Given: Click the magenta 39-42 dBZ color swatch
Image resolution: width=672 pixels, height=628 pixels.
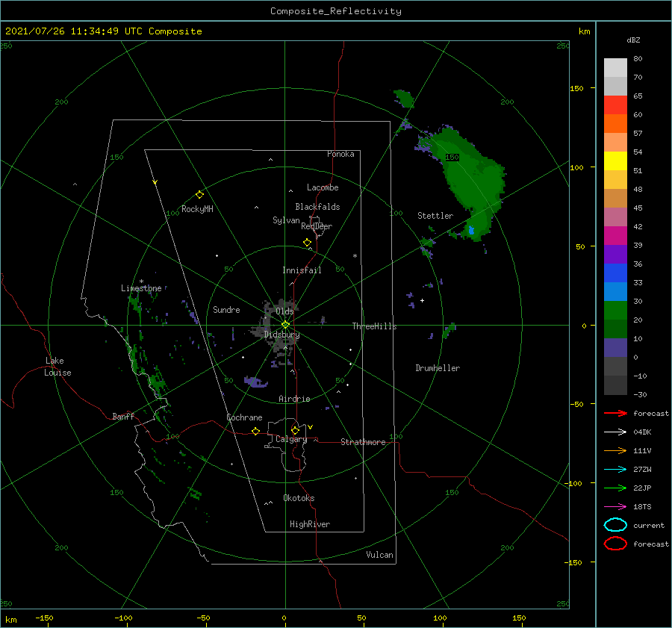Looking at the screenshot, I should click(615, 236).
